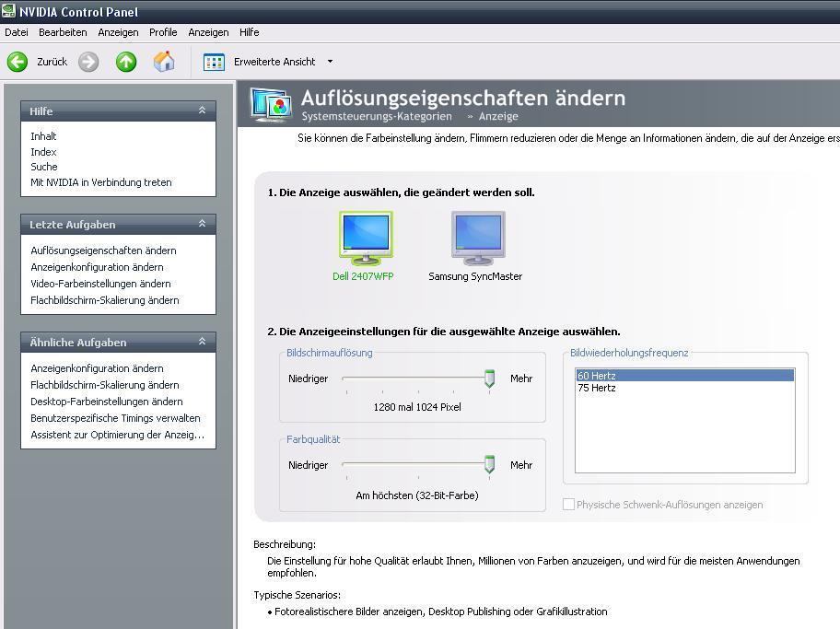Open the first Anzeigen menu next to Bearbeiten
The height and width of the screenshot is (629, 840).
(118, 32)
